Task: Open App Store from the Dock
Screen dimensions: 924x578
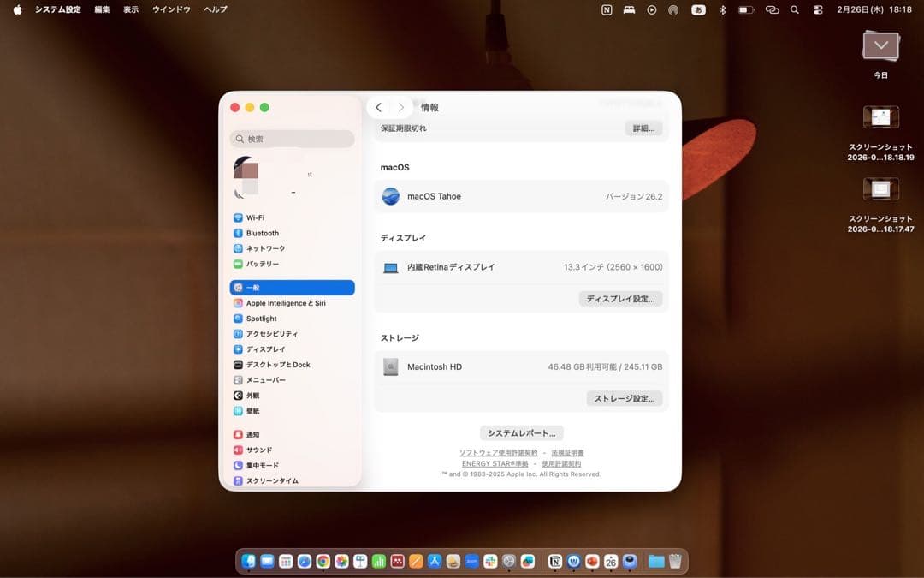Action: pyautogui.click(x=435, y=562)
